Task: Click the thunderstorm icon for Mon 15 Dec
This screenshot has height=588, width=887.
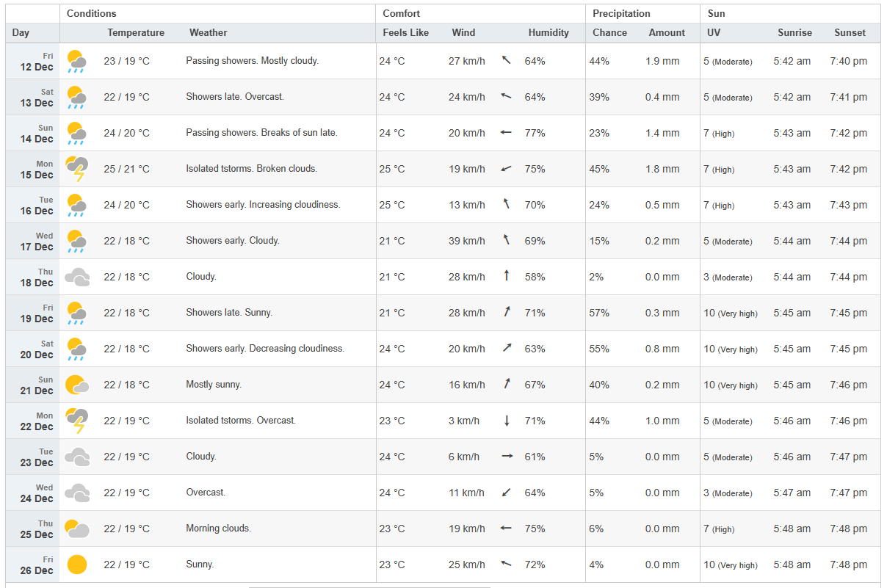Action: tap(76, 169)
